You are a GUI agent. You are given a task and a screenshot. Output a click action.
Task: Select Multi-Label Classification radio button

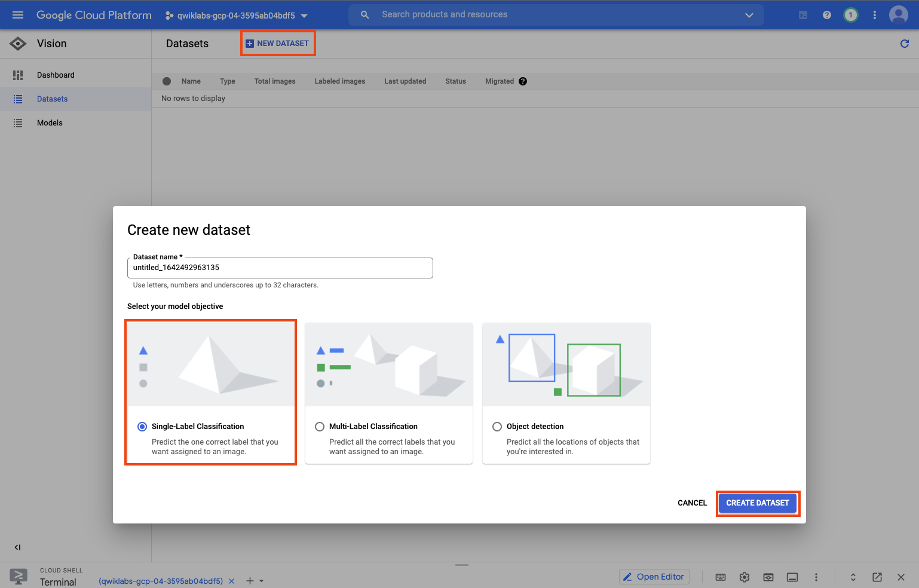320,427
